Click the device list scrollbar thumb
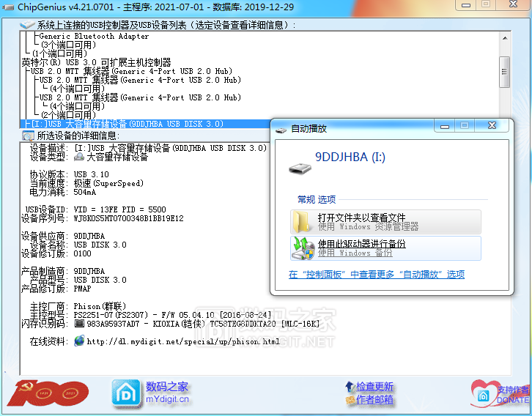This screenshot has height=416, width=532. [x=505, y=72]
